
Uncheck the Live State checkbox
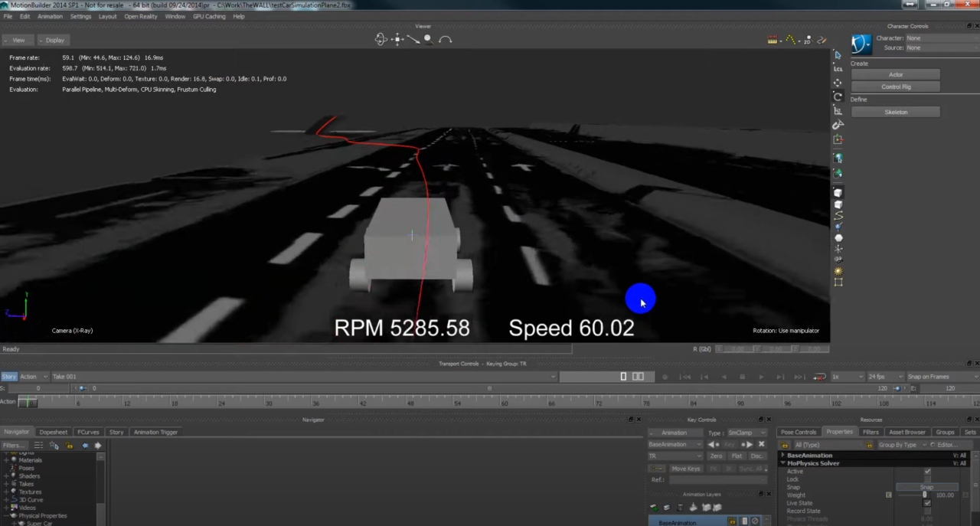927,503
